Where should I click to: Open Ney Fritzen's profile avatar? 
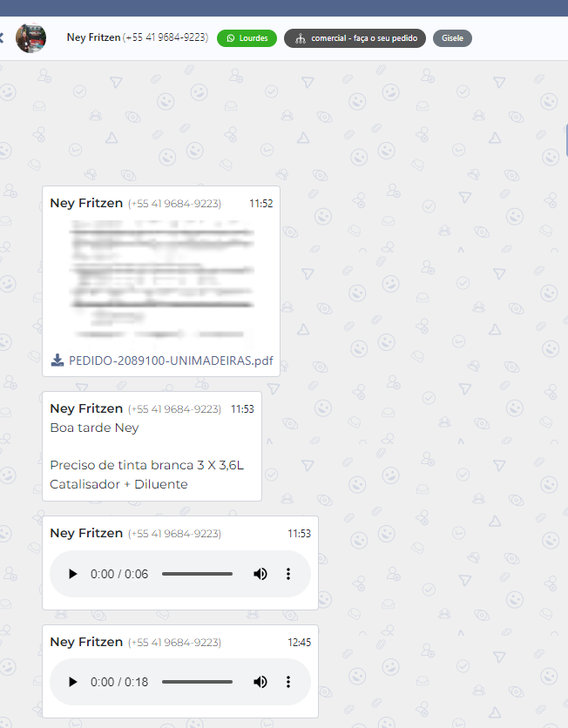pos(31,38)
